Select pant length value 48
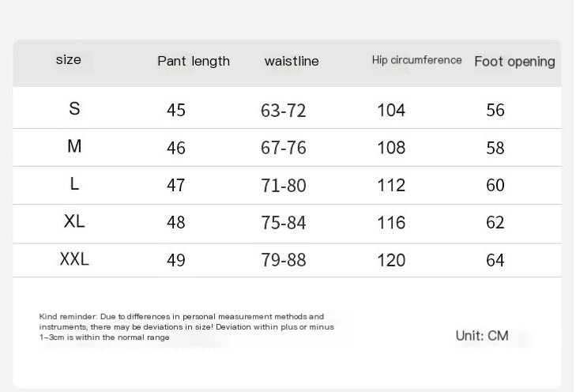Viewport: 576px width, 392px height. (x=176, y=222)
